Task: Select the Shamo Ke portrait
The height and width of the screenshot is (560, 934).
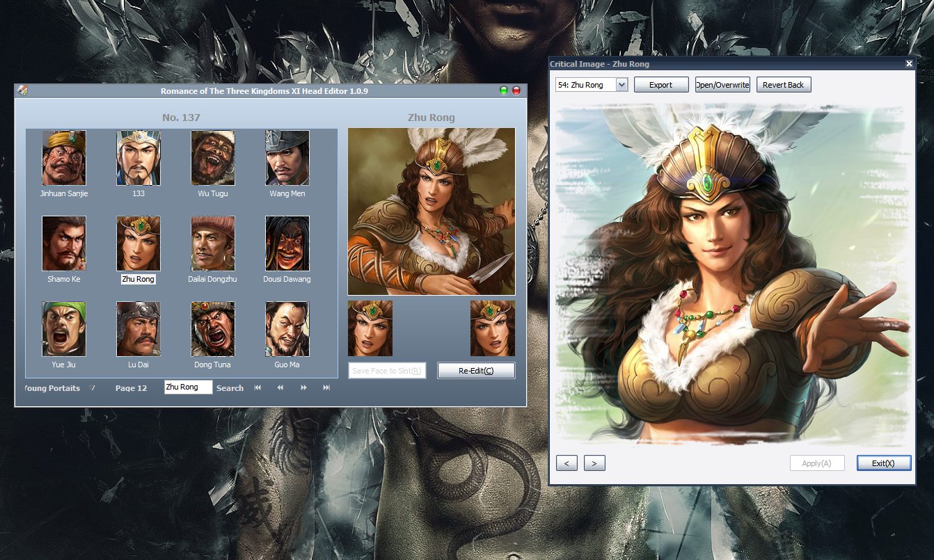Action: point(64,243)
